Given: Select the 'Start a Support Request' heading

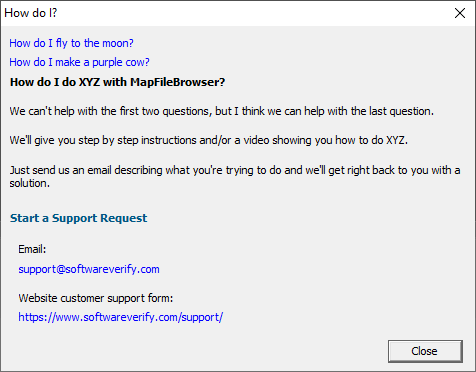Looking at the screenshot, I should click(78, 218).
